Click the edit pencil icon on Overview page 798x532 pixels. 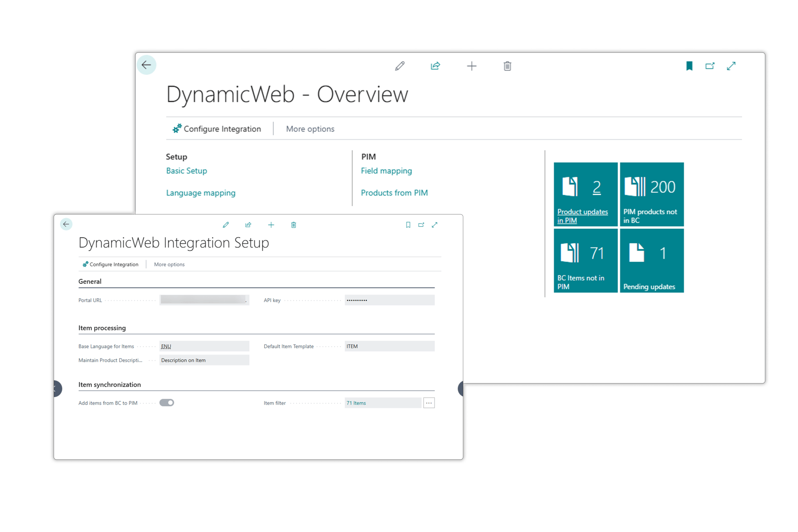401,66
